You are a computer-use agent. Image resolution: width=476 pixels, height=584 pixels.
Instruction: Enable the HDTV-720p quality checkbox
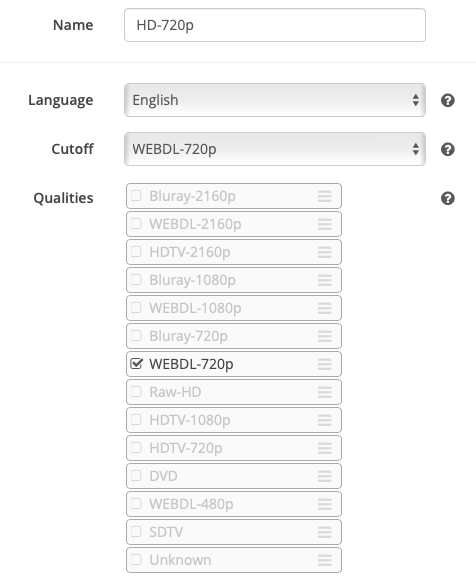click(x=136, y=448)
